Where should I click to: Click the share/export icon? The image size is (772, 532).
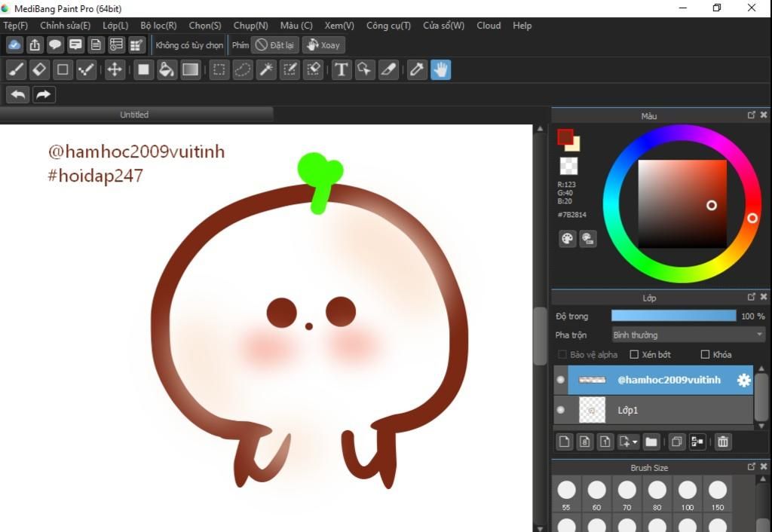tap(35, 44)
